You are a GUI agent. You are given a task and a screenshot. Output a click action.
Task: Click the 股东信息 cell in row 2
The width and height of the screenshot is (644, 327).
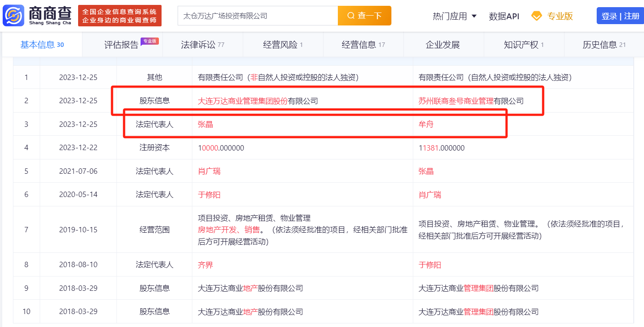pyautogui.click(x=154, y=101)
